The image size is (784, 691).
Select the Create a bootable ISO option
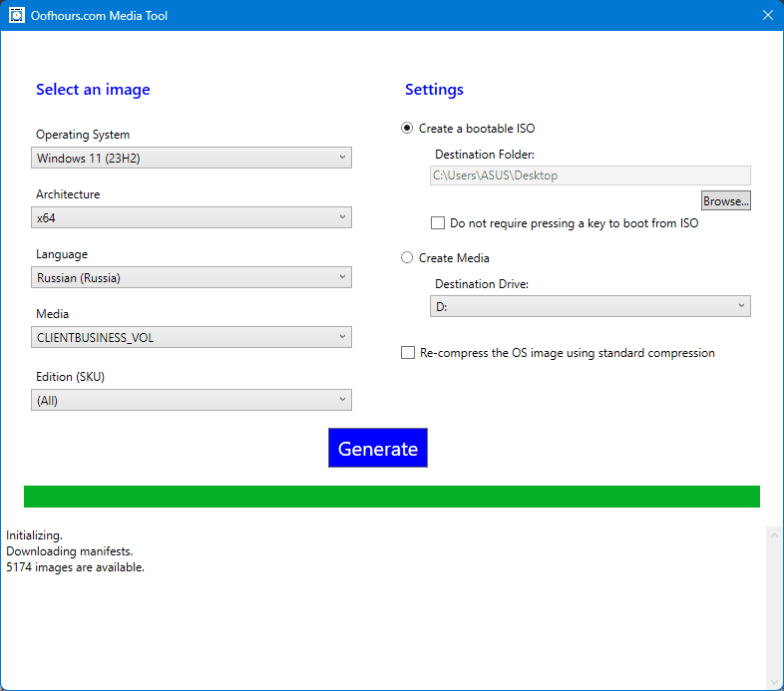tap(407, 129)
